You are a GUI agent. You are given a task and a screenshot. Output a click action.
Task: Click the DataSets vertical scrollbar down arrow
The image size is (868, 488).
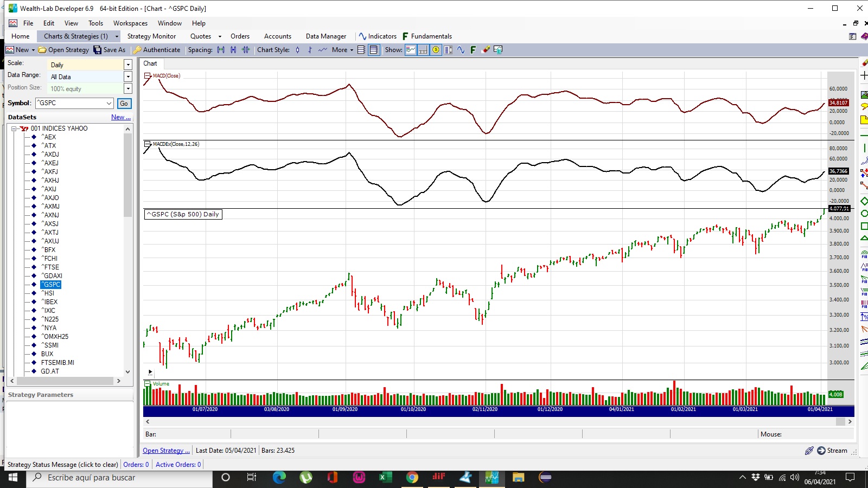pyautogui.click(x=128, y=372)
